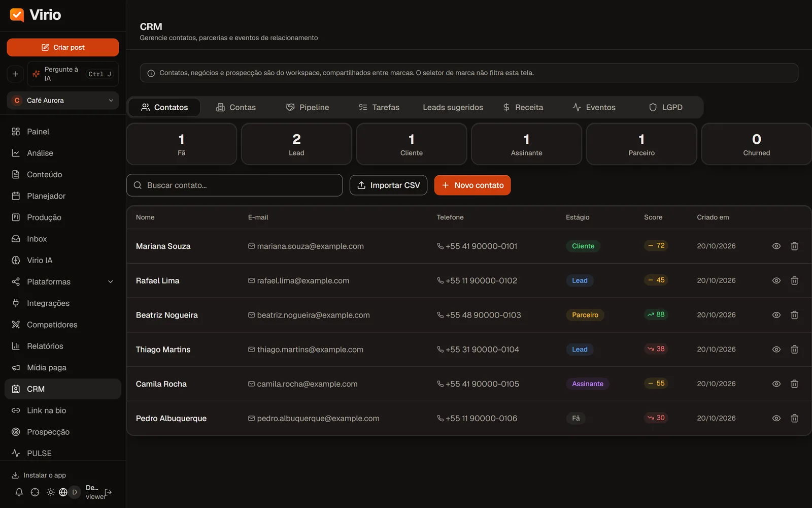View Beatriz Nogueira details via the eye icon
Viewport: 812px width, 508px height.
click(x=776, y=315)
